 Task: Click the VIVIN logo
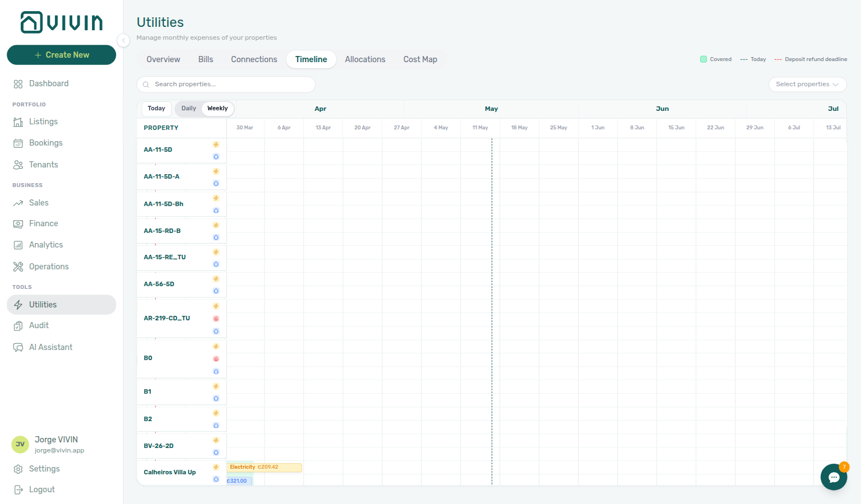pyautogui.click(x=62, y=22)
